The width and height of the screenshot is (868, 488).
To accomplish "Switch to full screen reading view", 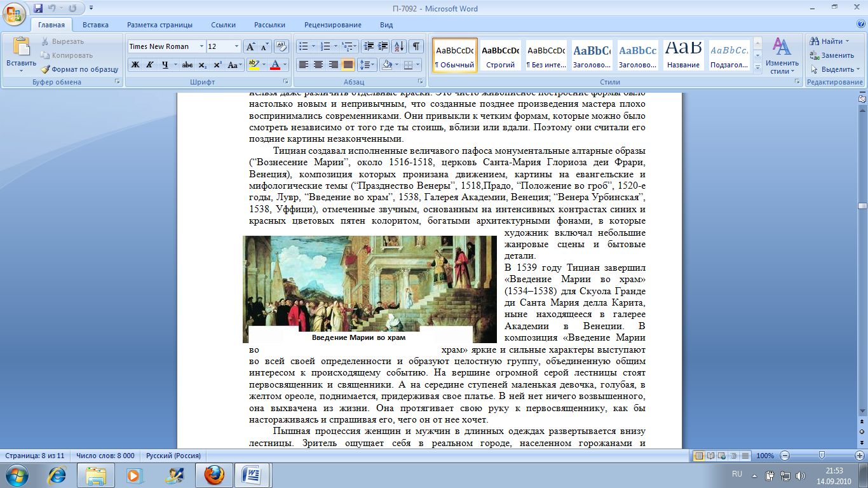I will pyautogui.click(x=709, y=456).
